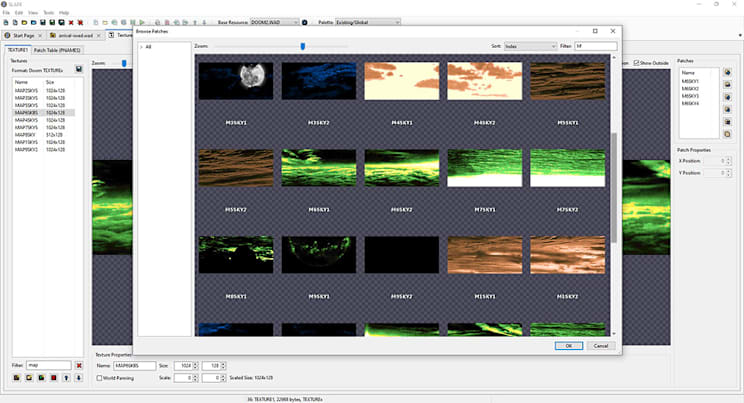Switch to the Patch Table (PNAMES) tab
744x403 pixels.
point(57,50)
